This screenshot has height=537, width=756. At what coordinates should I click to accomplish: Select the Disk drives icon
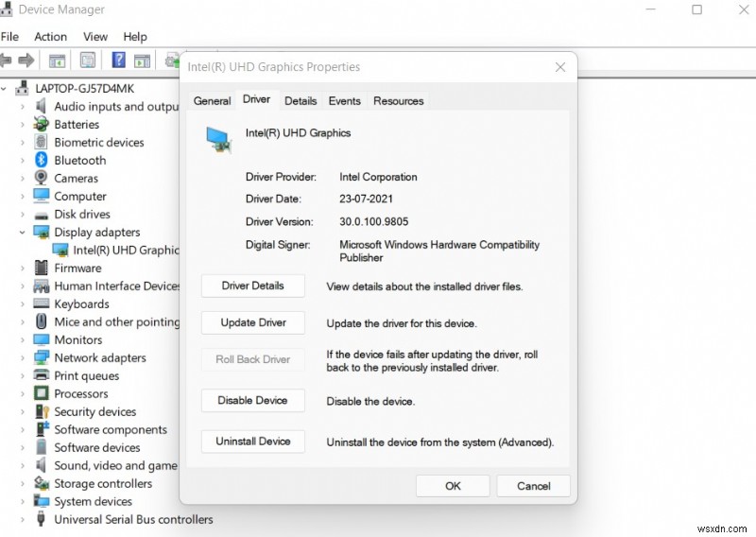point(42,216)
